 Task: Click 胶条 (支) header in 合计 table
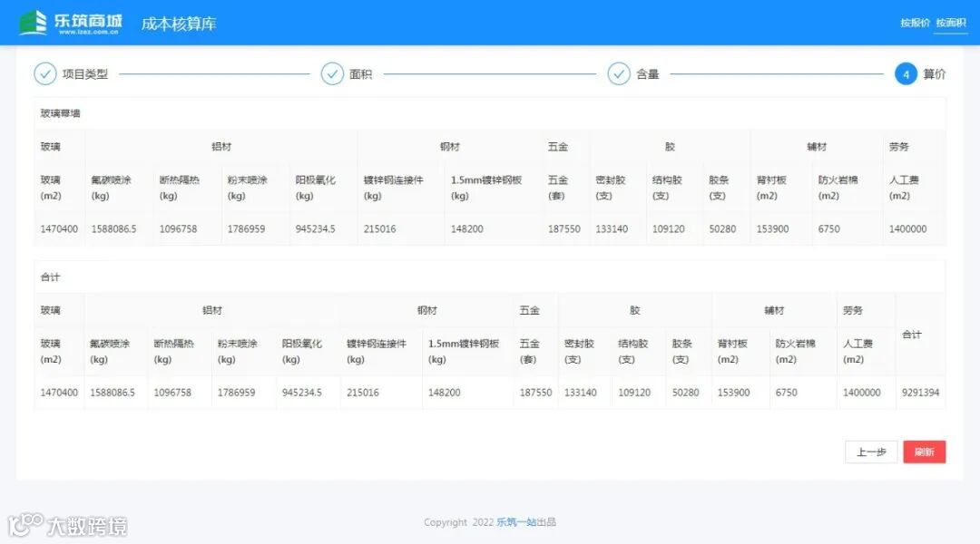pyautogui.click(x=681, y=351)
